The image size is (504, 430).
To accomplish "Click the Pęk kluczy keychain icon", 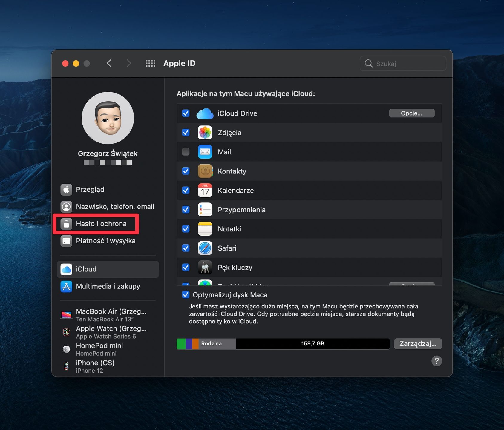I will pyautogui.click(x=205, y=268).
